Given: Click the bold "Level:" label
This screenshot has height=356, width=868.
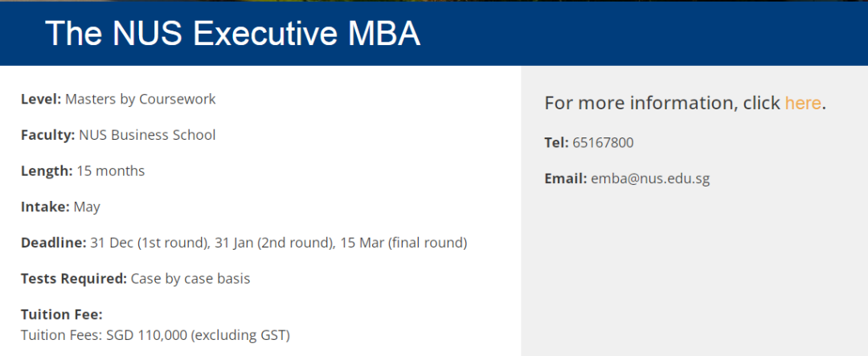Looking at the screenshot, I should coord(41,100).
